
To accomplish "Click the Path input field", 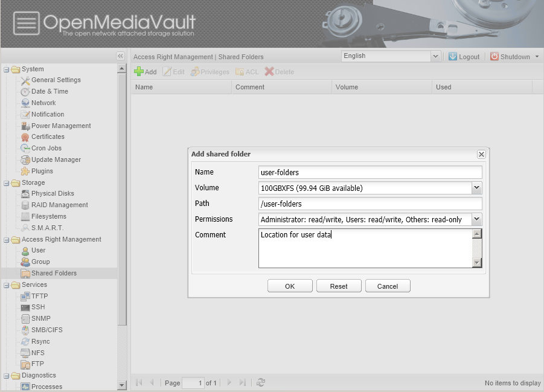I will click(370, 204).
